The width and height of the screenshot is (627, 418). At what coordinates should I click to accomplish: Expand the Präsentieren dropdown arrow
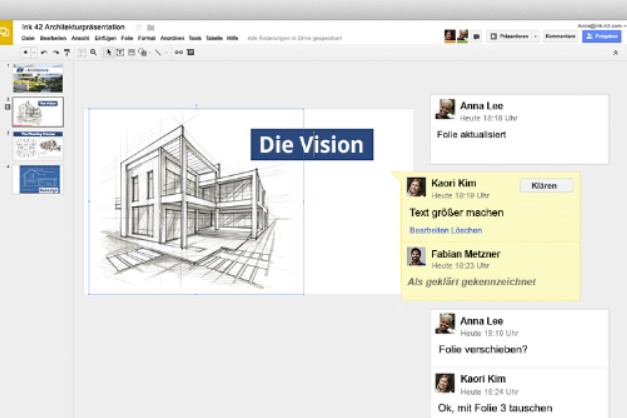(x=535, y=36)
